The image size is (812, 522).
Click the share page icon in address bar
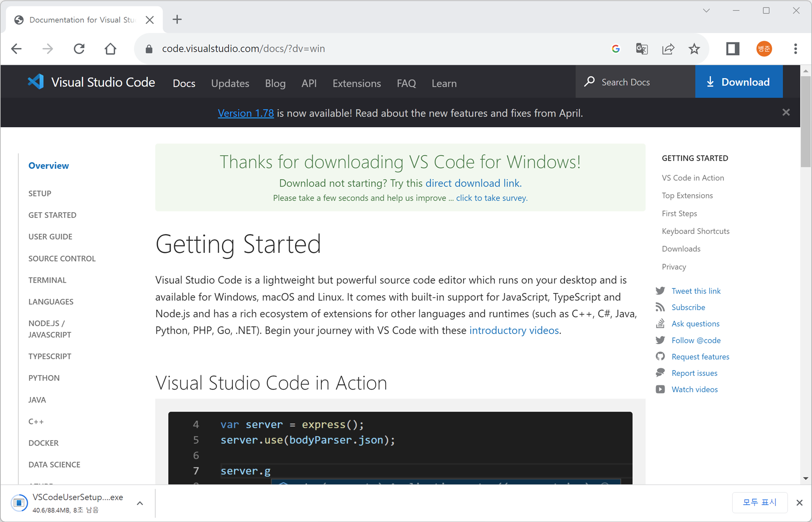(x=668, y=49)
